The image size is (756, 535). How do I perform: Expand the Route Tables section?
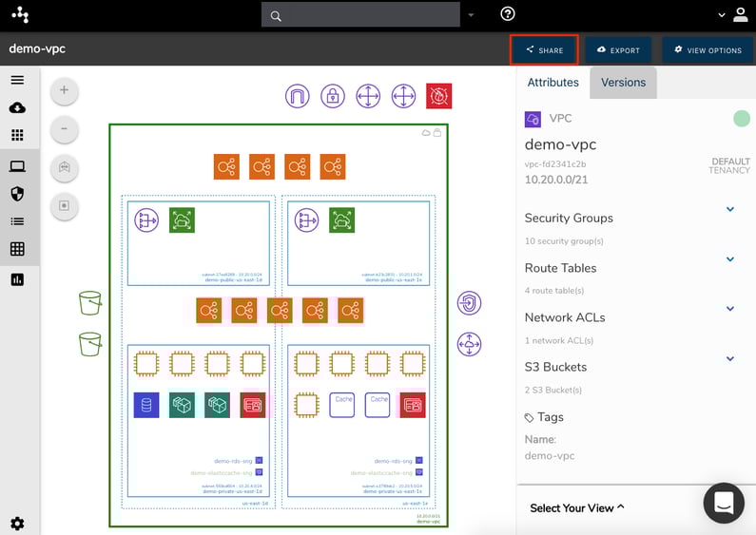[730, 259]
